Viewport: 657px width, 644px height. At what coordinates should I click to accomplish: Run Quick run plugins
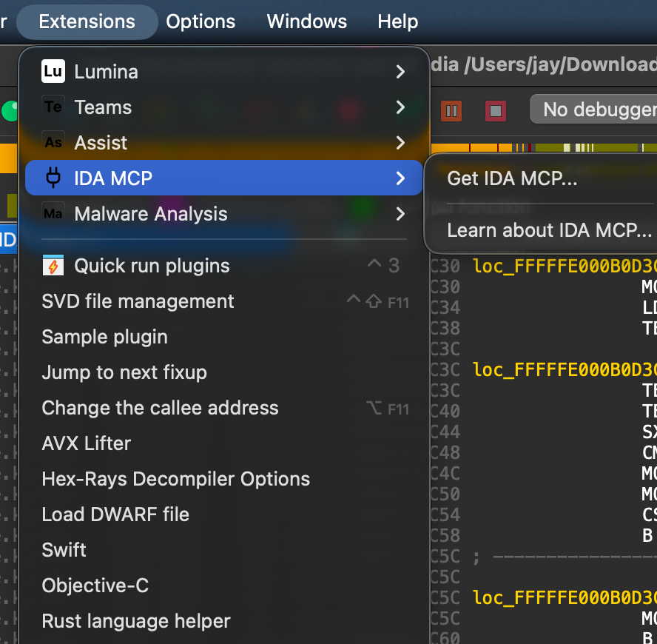223,266
